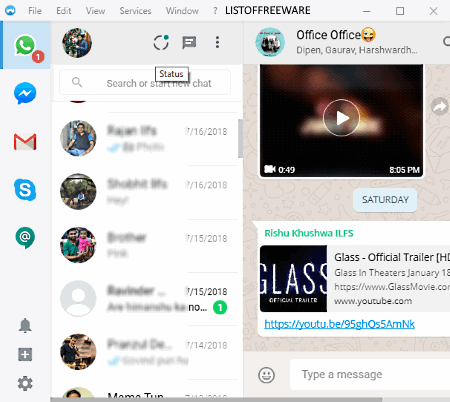Open the ? help menu
This screenshot has width=450, height=402.
pos(215,11)
